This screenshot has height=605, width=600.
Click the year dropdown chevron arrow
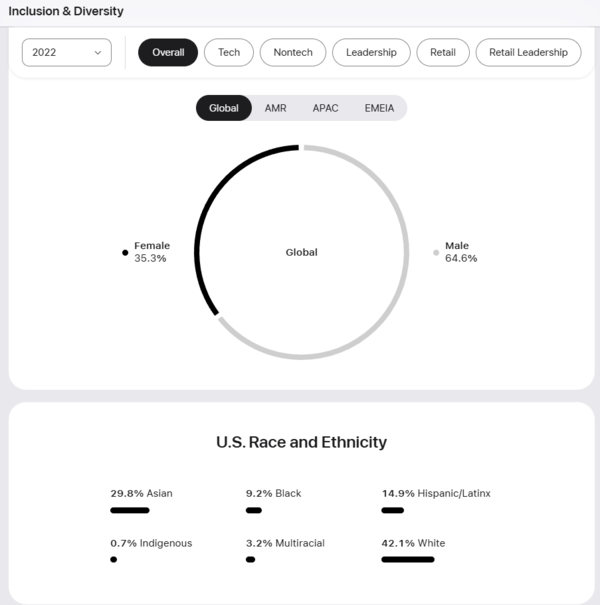(x=99, y=53)
